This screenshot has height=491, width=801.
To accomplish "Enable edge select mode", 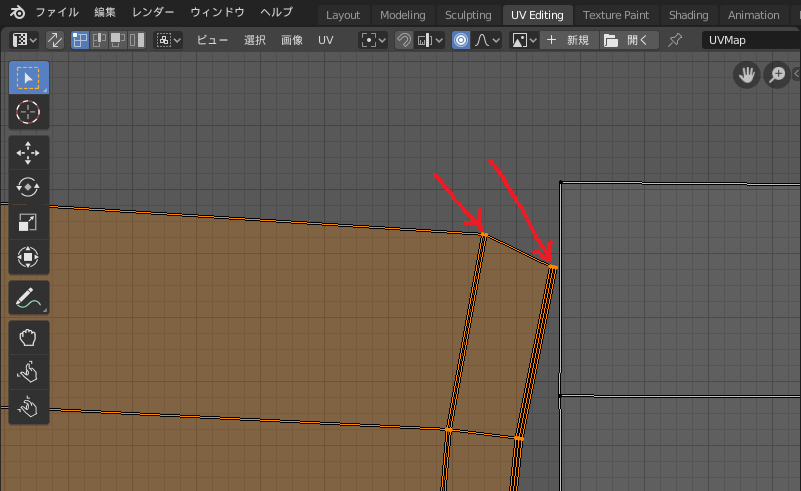I will pos(99,40).
